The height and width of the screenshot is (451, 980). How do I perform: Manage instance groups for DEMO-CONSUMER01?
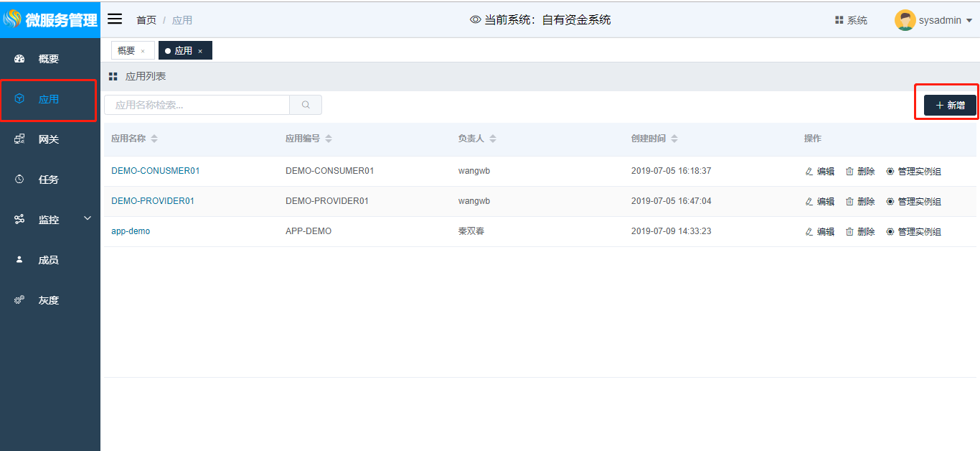coord(913,172)
